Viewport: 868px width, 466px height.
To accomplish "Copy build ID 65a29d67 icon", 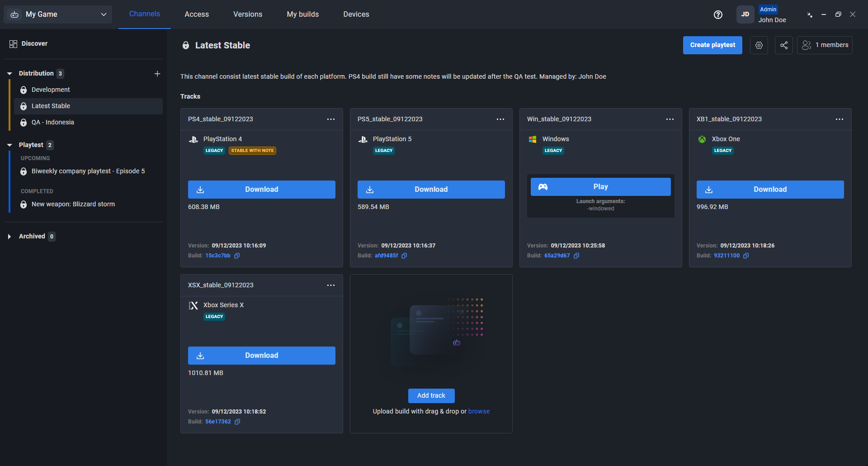I will pos(576,256).
